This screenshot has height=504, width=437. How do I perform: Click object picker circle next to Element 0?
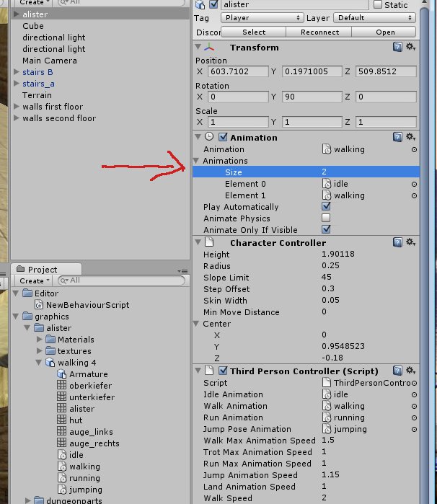coord(414,184)
